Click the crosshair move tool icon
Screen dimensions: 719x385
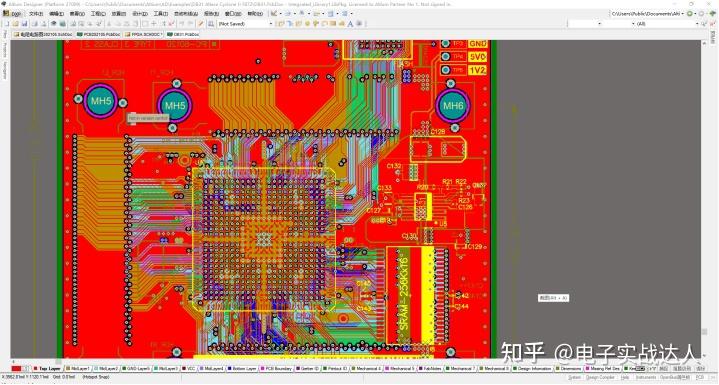(154, 24)
